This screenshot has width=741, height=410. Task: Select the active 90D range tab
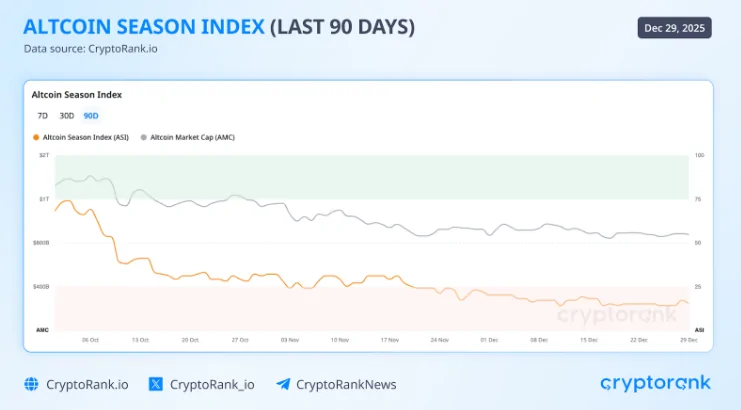(x=91, y=116)
